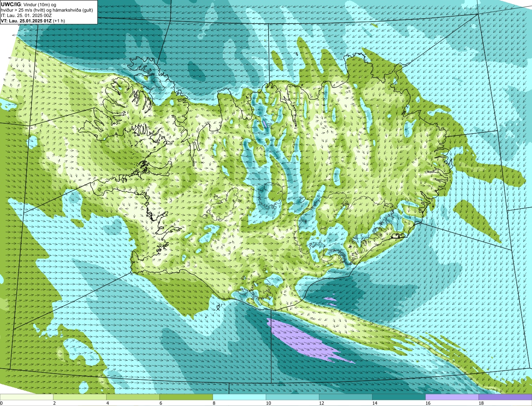Image resolution: width=532 pixels, height=406 pixels.
Task: Click the scale label "18"
Action: tap(481, 403)
